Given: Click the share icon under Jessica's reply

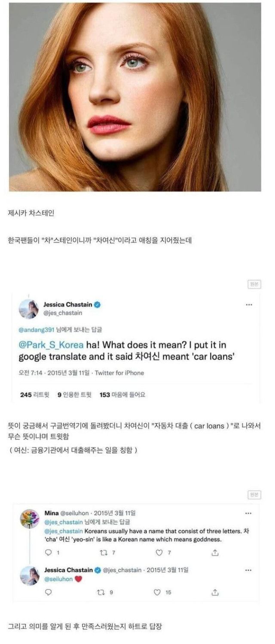Looking at the screenshot, I should point(215,592).
